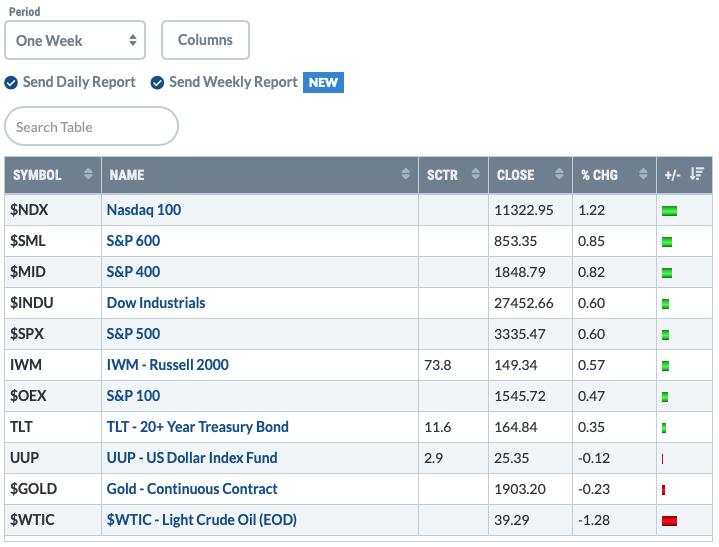Viewport: 719px width, 547px height.
Task: Click the SCTR value 2.9
Action: pyautogui.click(x=433, y=458)
